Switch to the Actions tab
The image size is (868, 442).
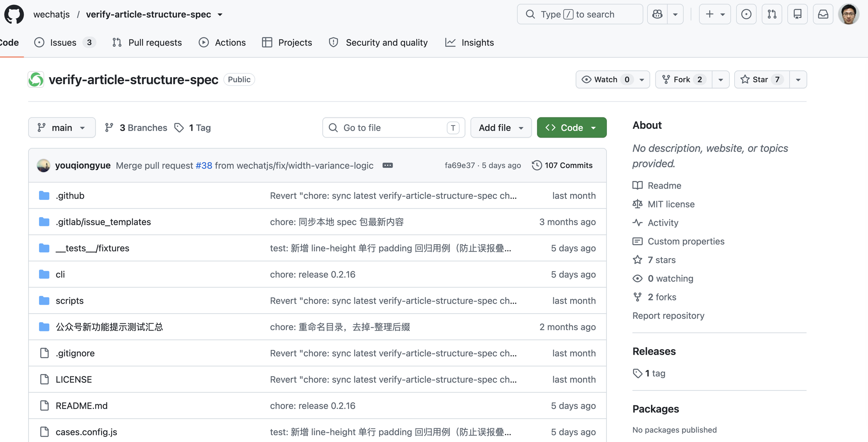click(222, 43)
